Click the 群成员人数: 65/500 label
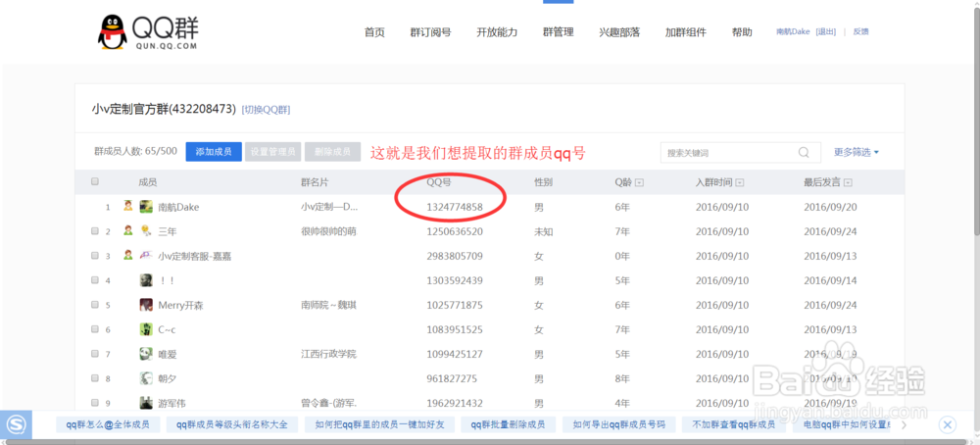The image size is (980, 445). point(135,151)
